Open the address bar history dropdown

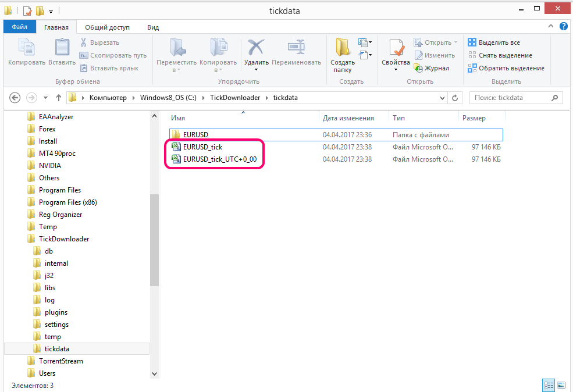pos(442,98)
